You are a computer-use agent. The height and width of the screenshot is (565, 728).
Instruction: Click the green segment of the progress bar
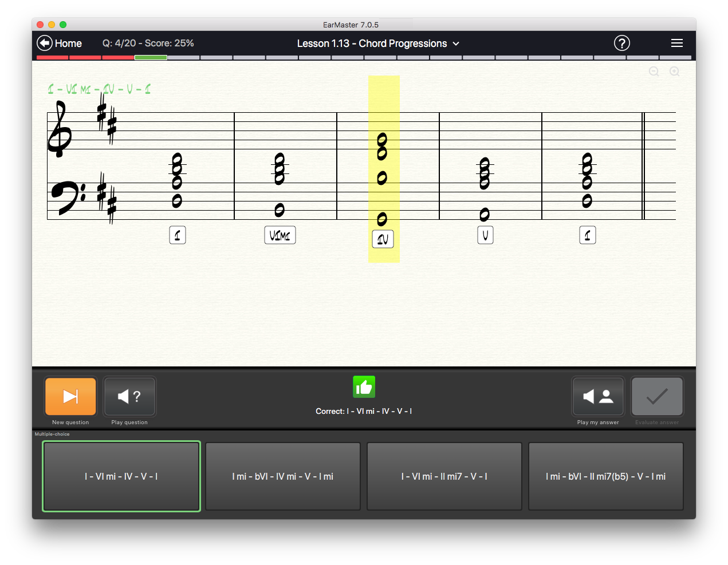pos(151,58)
